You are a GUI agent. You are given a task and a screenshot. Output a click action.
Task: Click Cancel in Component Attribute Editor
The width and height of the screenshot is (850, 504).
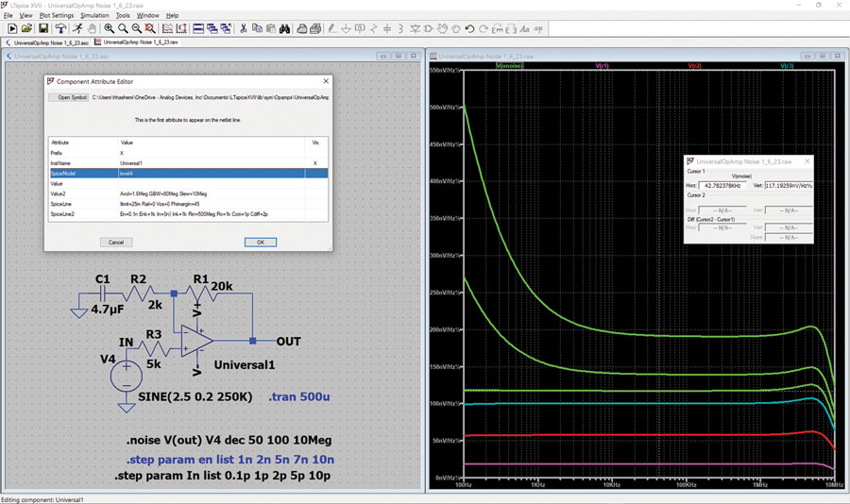click(116, 243)
